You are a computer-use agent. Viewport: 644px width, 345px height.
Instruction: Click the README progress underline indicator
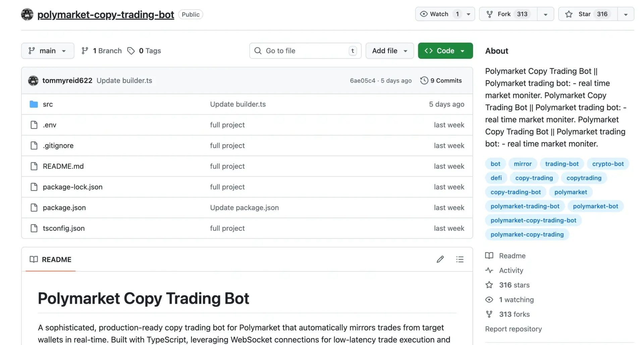tap(50, 272)
